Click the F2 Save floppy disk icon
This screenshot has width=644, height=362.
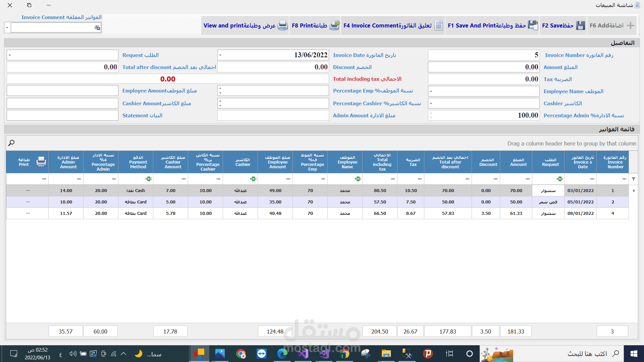click(x=581, y=25)
